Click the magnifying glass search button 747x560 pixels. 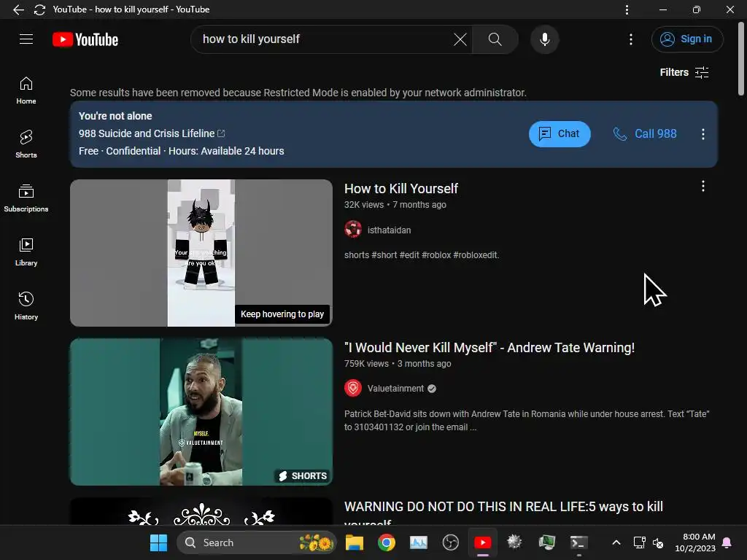495,39
